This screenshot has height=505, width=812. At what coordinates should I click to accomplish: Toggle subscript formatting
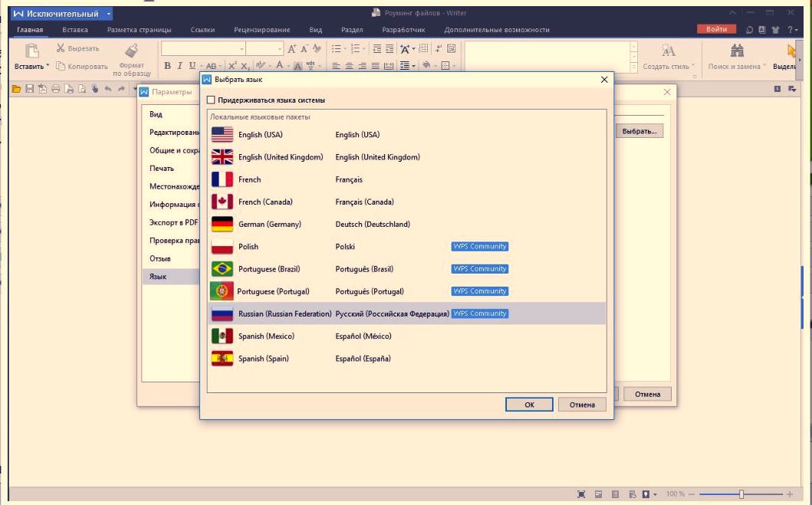tap(245, 66)
